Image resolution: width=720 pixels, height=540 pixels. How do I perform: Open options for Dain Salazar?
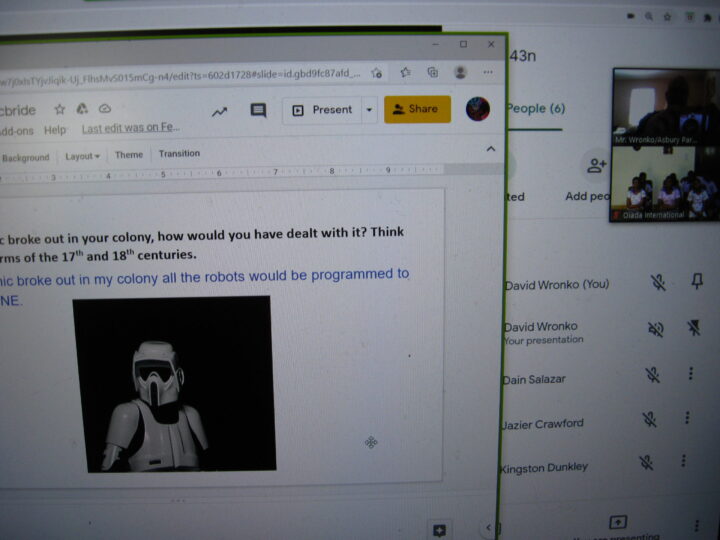691,374
